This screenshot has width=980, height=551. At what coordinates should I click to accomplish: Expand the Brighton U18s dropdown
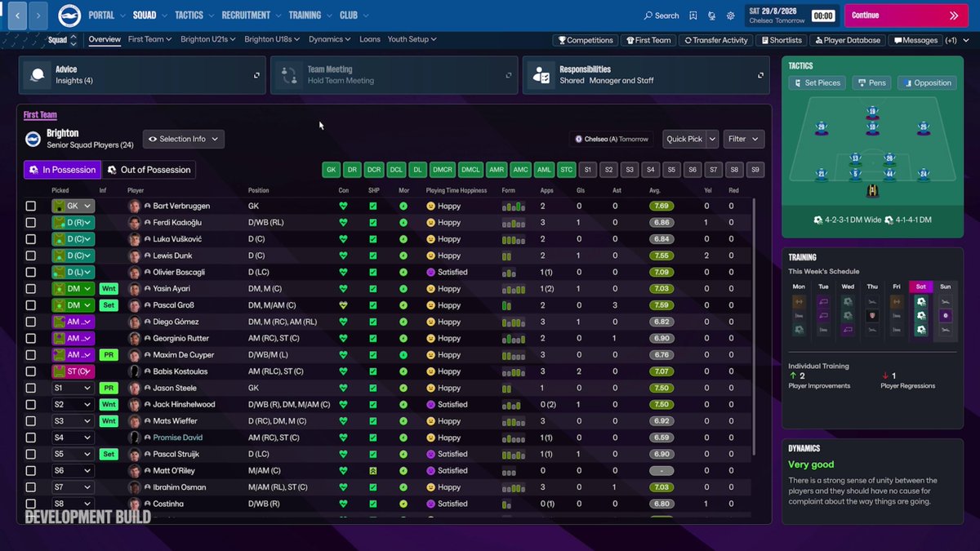tap(271, 39)
